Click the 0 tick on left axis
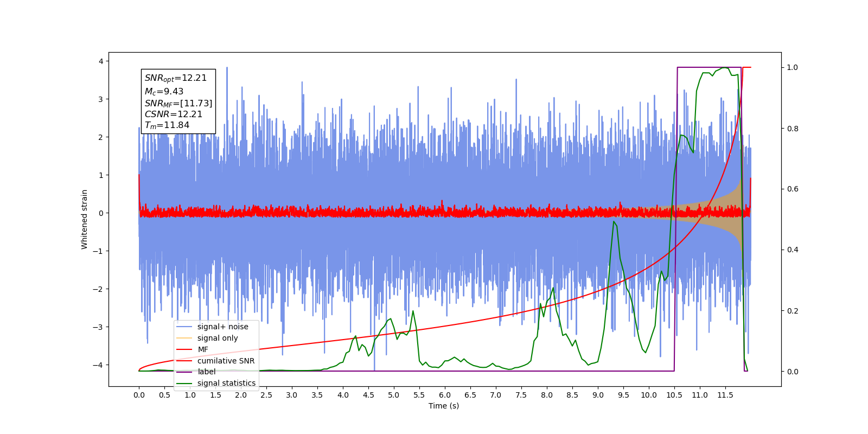The image size is (868, 434). [101, 213]
